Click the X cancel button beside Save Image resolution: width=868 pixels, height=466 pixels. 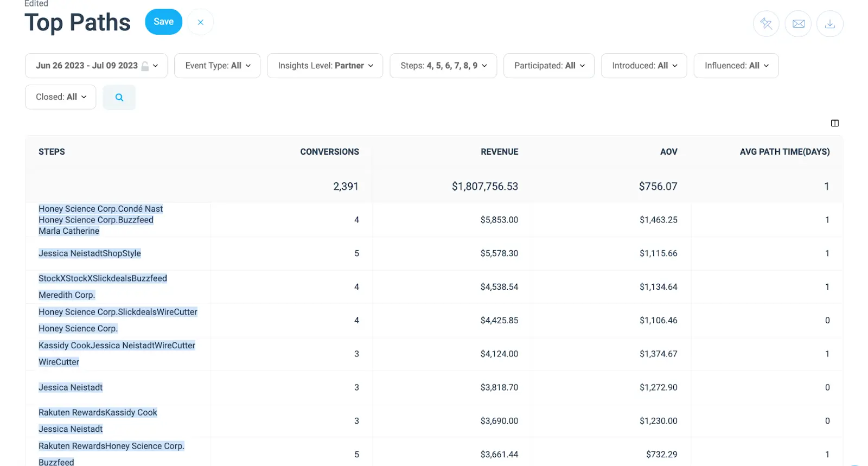(201, 22)
